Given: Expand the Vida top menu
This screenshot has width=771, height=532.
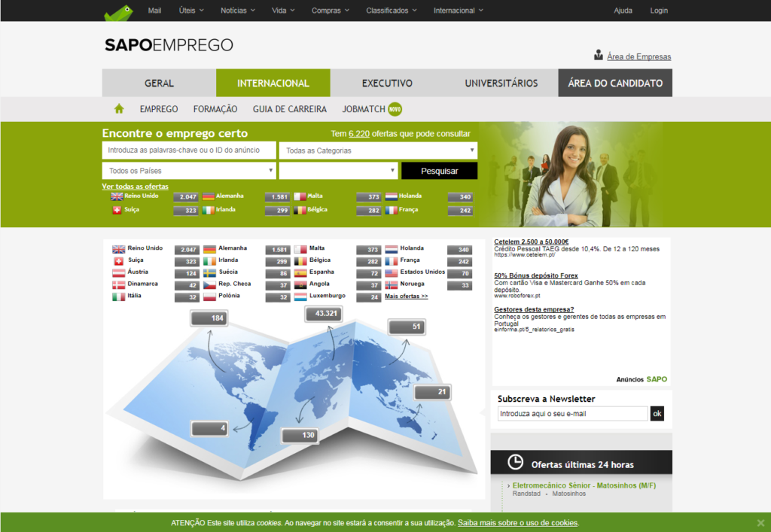Looking at the screenshot, I should click(x=283, y=11).
